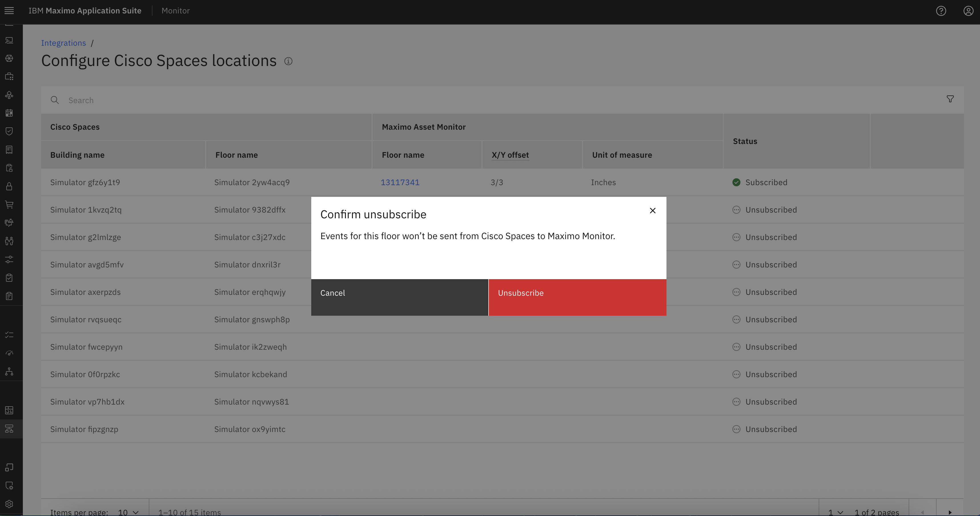This screenshot has height=516, width=980.
Task: Click the shield with gear sidebar icon
Action: (9, 485)
